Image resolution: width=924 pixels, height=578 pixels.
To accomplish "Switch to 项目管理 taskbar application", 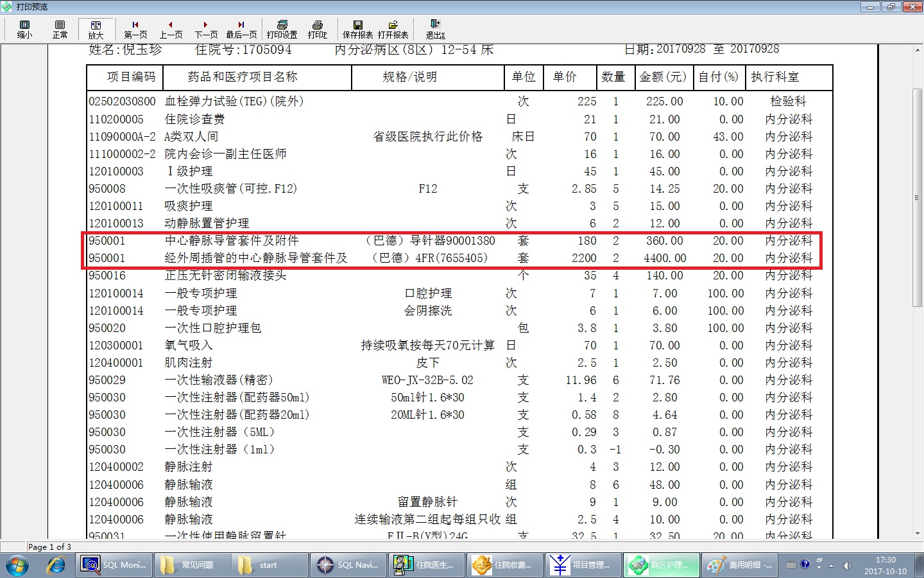I will coord(585,565).
